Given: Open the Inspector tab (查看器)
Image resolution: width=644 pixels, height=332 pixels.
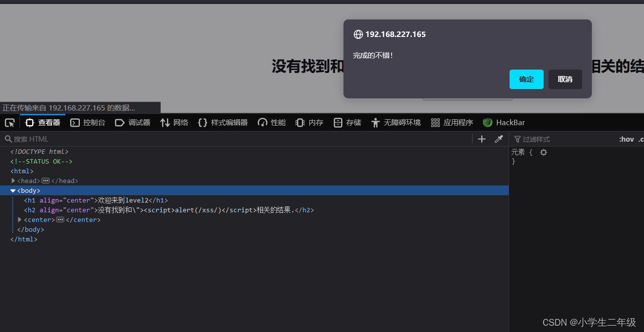Looking at the screenshot, I should point(43,123).
